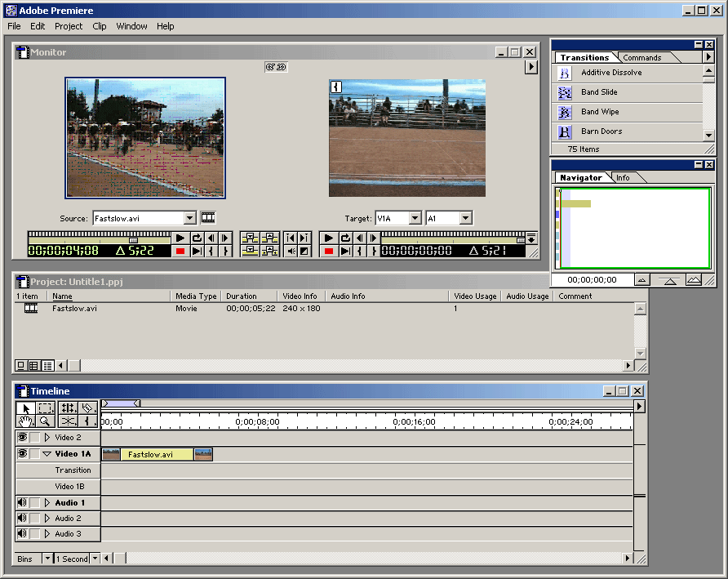Switch Project window to icon view
Viewport: 728px width, 579px height.
pos(21,366)
